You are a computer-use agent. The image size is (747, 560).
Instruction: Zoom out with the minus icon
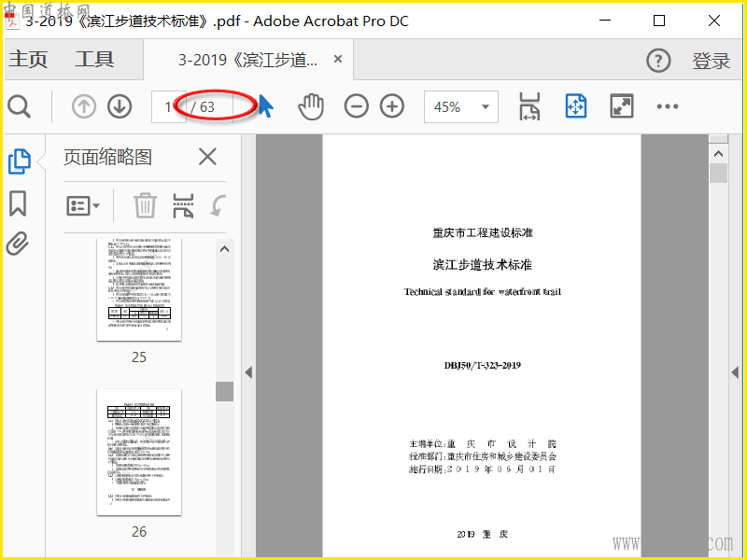357,106
